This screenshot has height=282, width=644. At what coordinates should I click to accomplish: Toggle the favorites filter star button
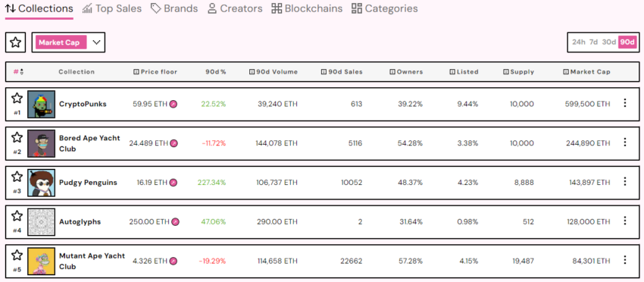pos(16,42)
